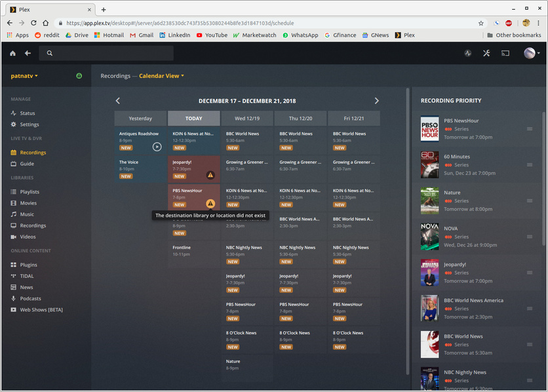Image resolution: width=548 pixels, height=392 pixels.
Task: Select the Thu 12/20 column tab
Action: click(x=301, y=119)
